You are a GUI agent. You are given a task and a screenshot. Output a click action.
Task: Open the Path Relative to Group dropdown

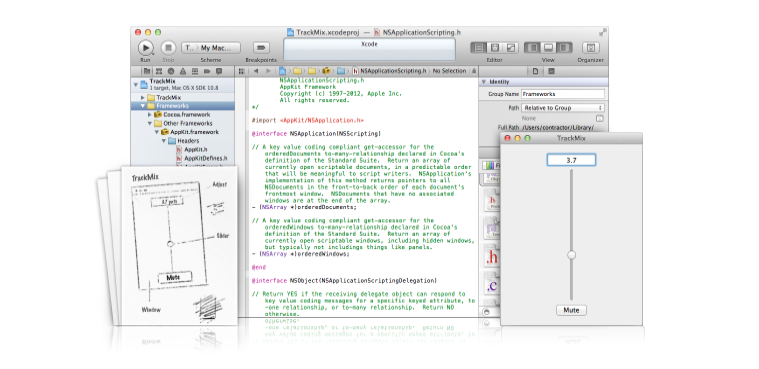pyautogui.click(x=563, y=108)
